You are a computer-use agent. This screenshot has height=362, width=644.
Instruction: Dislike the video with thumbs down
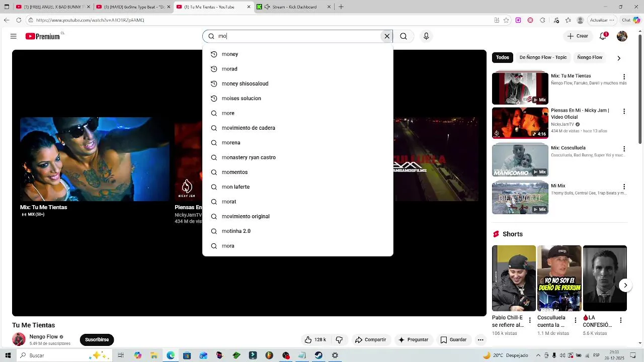(x=339, y=340)
